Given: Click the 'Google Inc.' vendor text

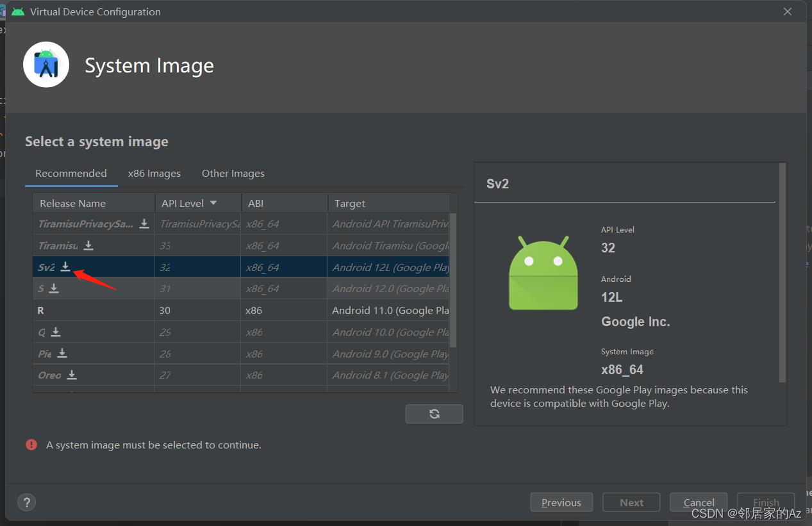Looking at the screenshot, I should coord(635,322).
